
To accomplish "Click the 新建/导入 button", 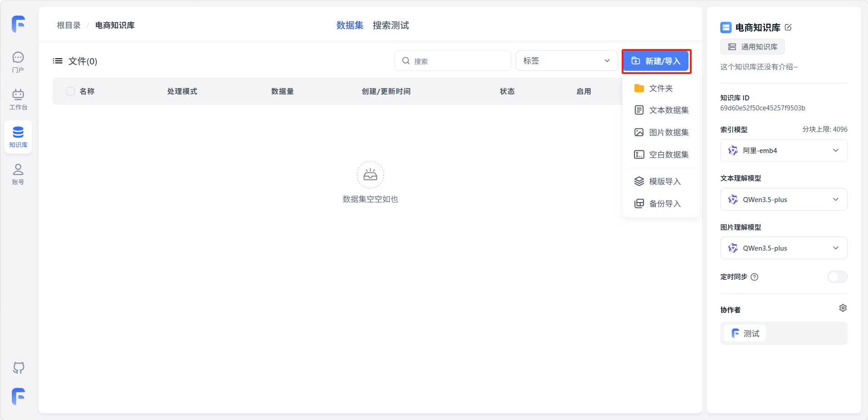I will [x=656, y=61].
